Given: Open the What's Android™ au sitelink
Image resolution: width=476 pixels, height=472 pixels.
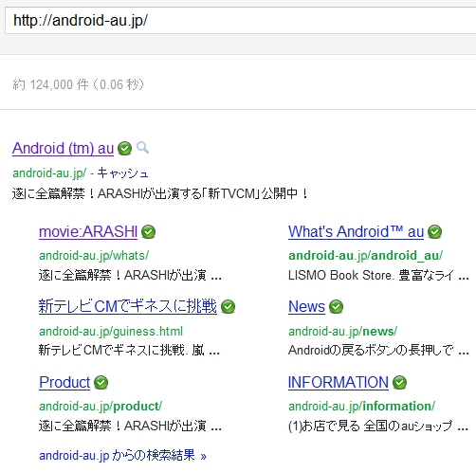Looking at the screenshot, I should pos(356,232).
